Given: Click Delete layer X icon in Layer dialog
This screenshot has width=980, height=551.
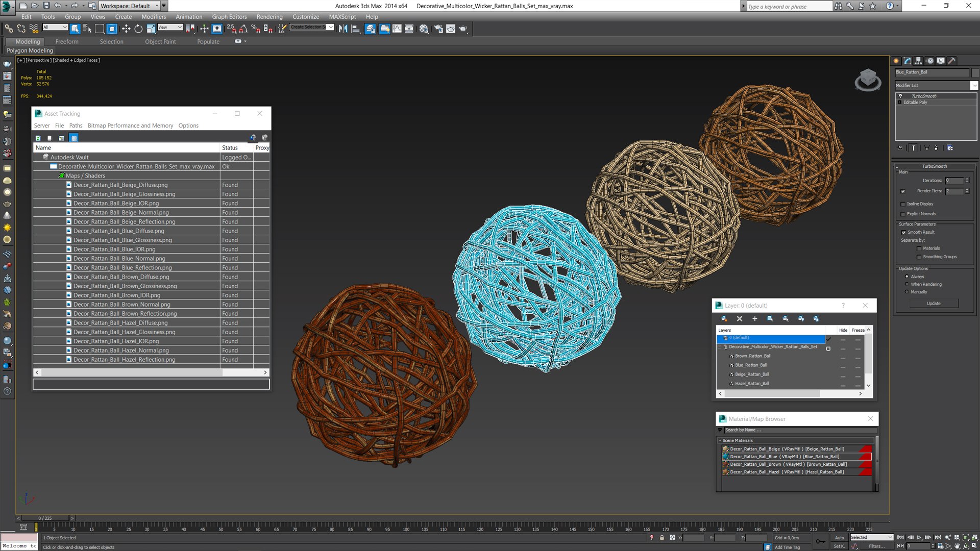Looking at the screenshot, I should tap(739, 319).
